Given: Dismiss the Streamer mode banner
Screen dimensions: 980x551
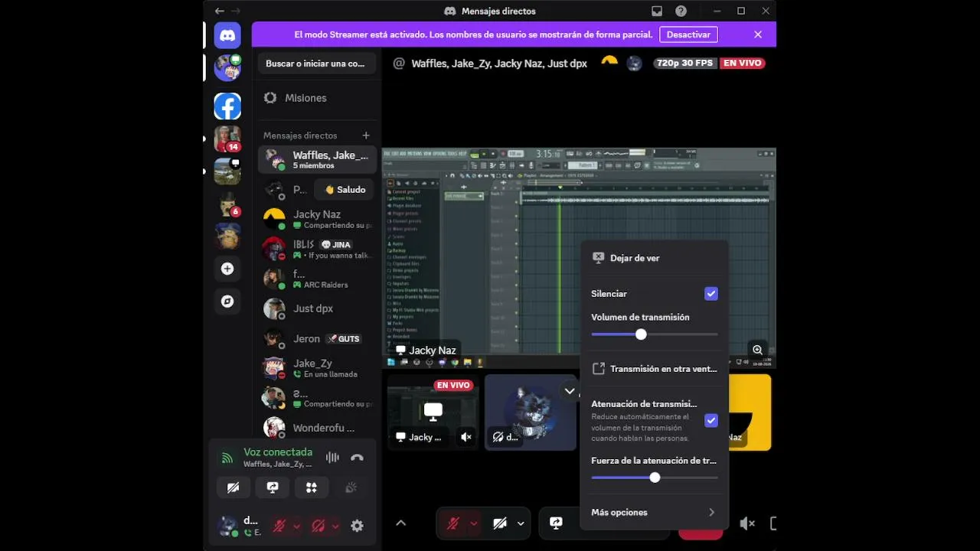Looking at the screenshot, I should point(758,34).
